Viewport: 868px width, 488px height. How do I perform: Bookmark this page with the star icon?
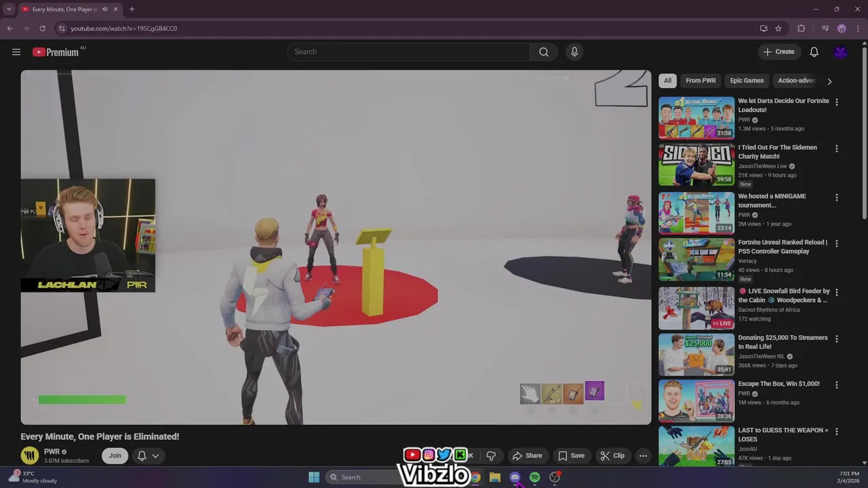pos(778,28)
